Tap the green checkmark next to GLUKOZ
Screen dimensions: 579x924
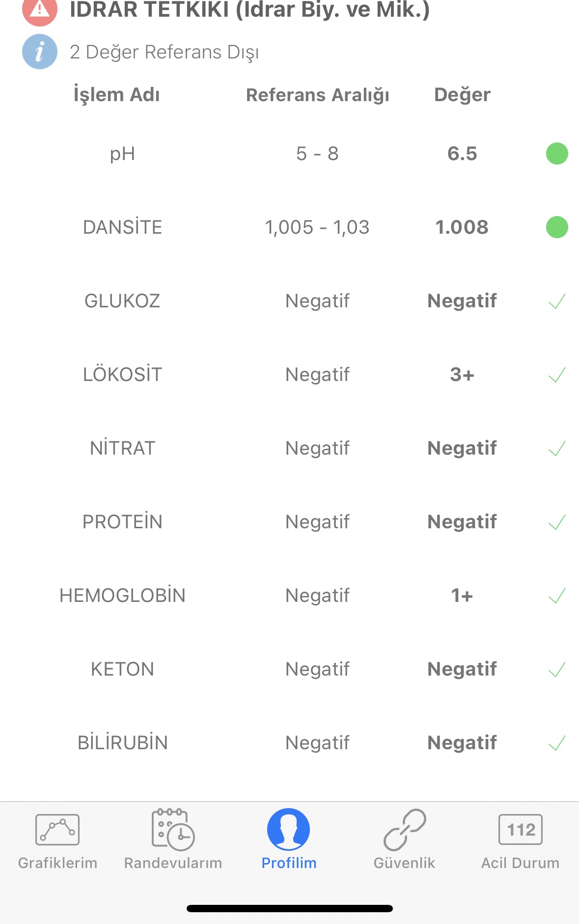pyautogui.click(x=557, y=301)
